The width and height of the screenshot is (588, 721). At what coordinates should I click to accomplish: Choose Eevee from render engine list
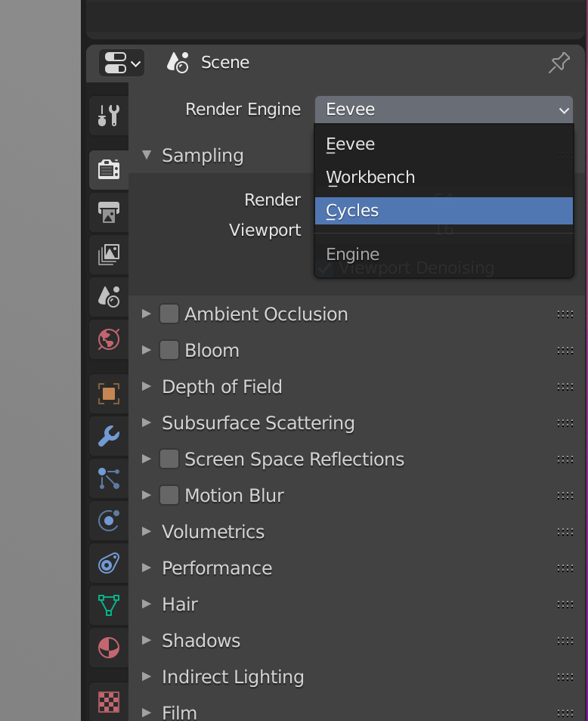click(x=444, y=144)
